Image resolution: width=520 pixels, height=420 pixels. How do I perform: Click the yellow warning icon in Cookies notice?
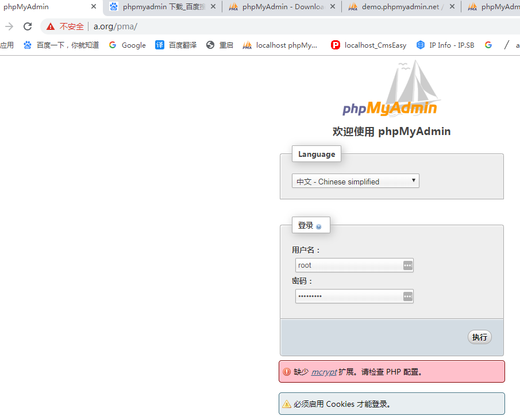(287, 404)
